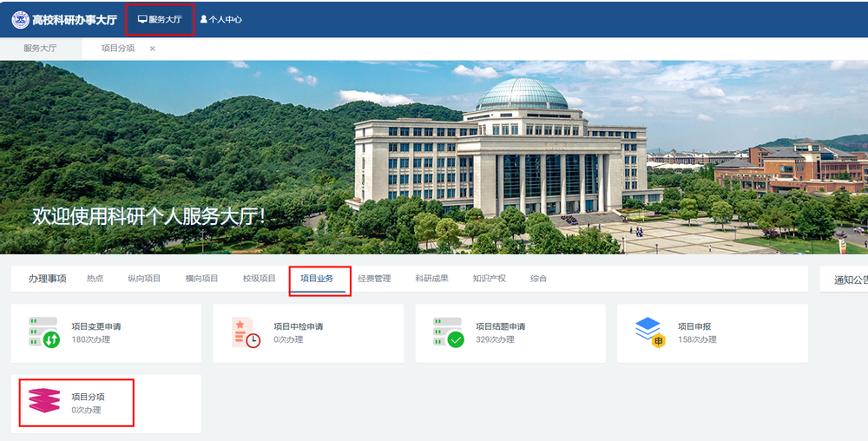
Task: Select the 项目业务 category tab
Action: [317, 279]
